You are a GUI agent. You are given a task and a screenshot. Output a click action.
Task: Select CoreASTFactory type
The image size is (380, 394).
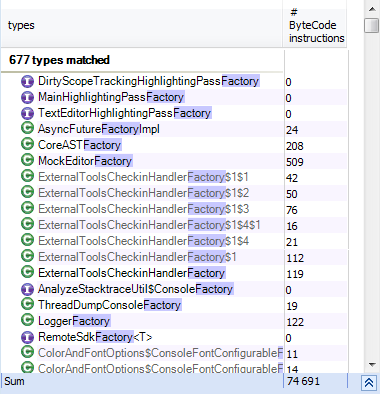(x=79, y=145)
